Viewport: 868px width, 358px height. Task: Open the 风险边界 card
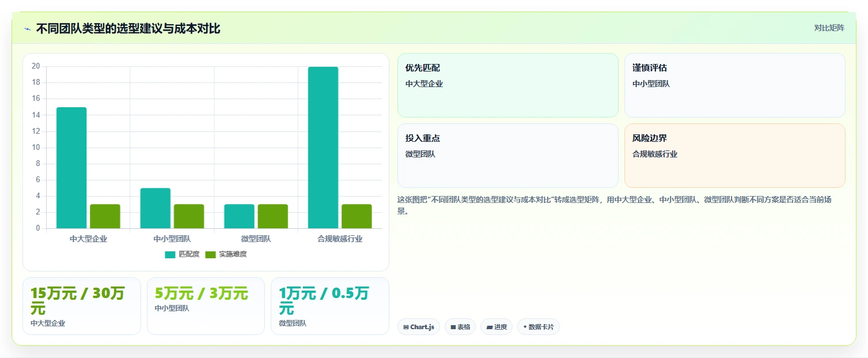735,156
